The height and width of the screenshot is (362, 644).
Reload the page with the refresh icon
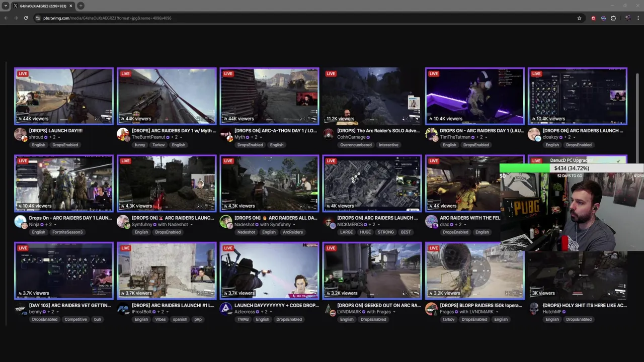(26, 18)
